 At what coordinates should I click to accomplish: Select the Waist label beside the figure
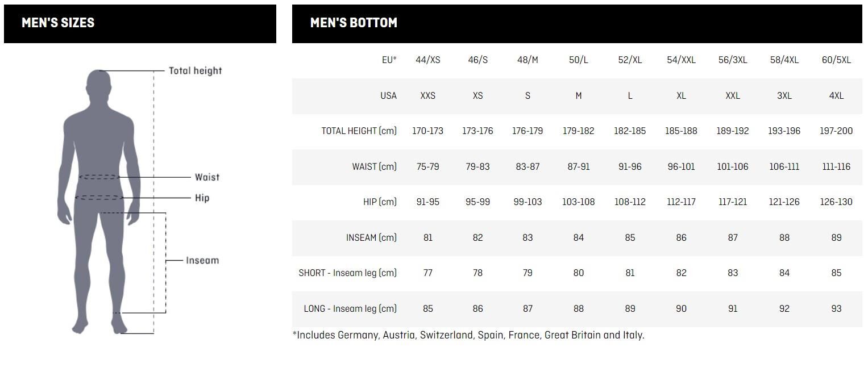[207, 177]
